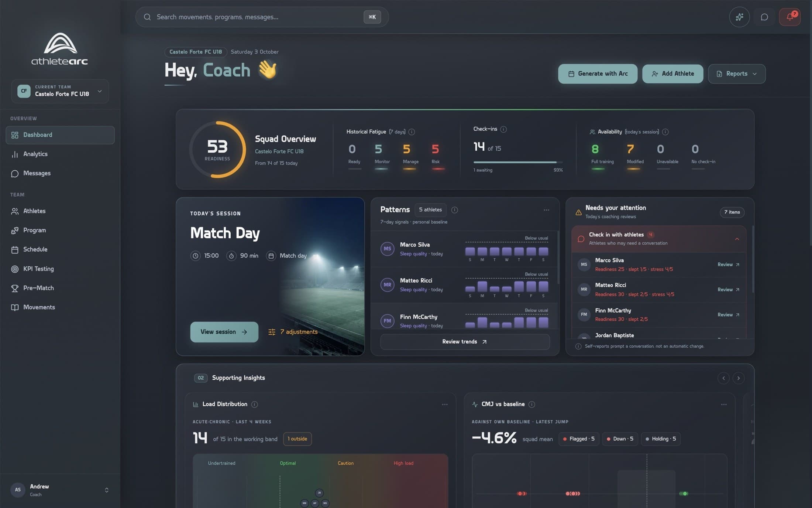Image resolution: width=812 pixels, height=508 pixels.
Task: Open Analytics in sidebar
Action: 60,154
